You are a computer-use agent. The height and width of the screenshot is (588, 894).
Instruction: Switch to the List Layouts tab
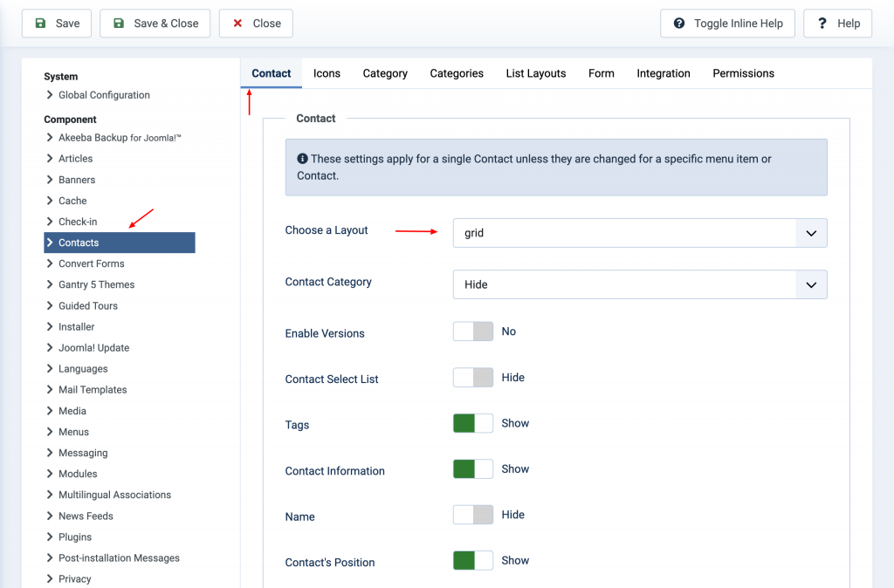(x=536, y=73)
